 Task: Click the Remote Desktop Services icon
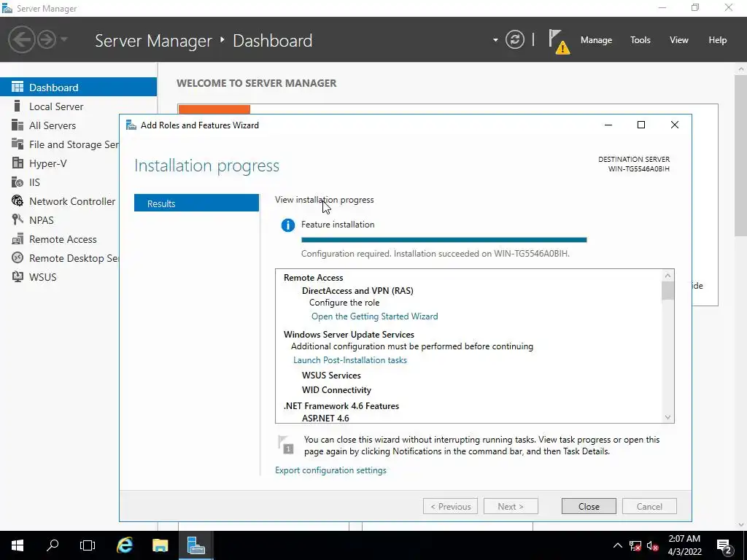18,257
